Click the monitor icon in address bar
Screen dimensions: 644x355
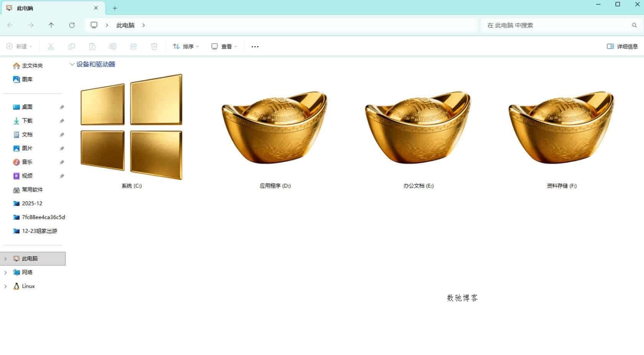[x=94, y=25]
